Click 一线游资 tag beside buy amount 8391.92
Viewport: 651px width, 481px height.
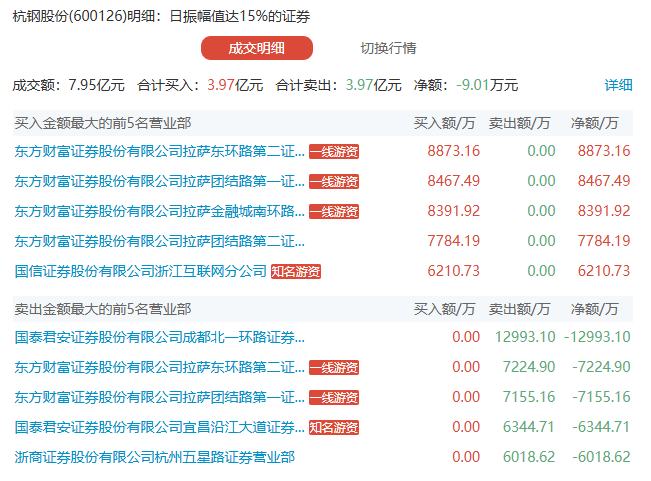[x=334, y=212]
